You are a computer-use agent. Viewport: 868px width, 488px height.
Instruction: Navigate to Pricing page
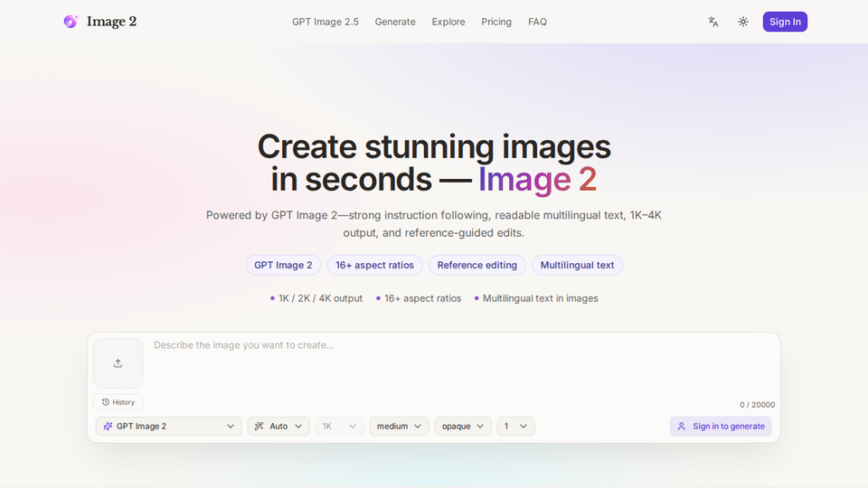(x=496, y=22)
